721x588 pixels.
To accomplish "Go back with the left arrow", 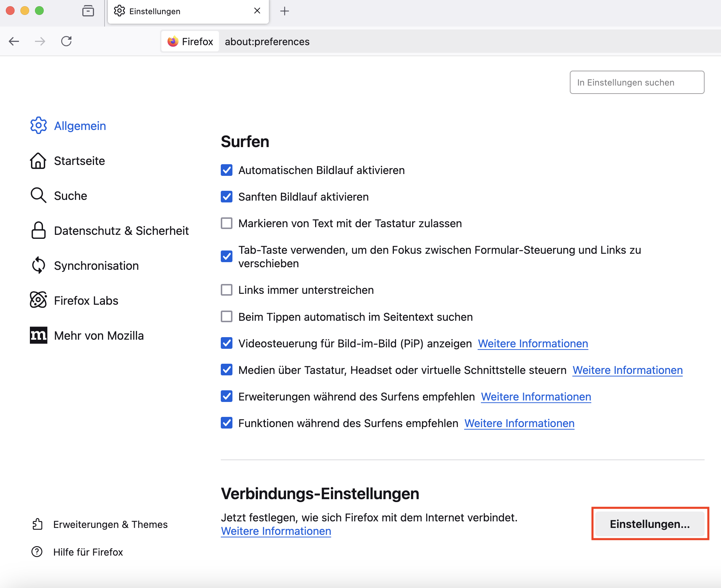I will 14,41.
